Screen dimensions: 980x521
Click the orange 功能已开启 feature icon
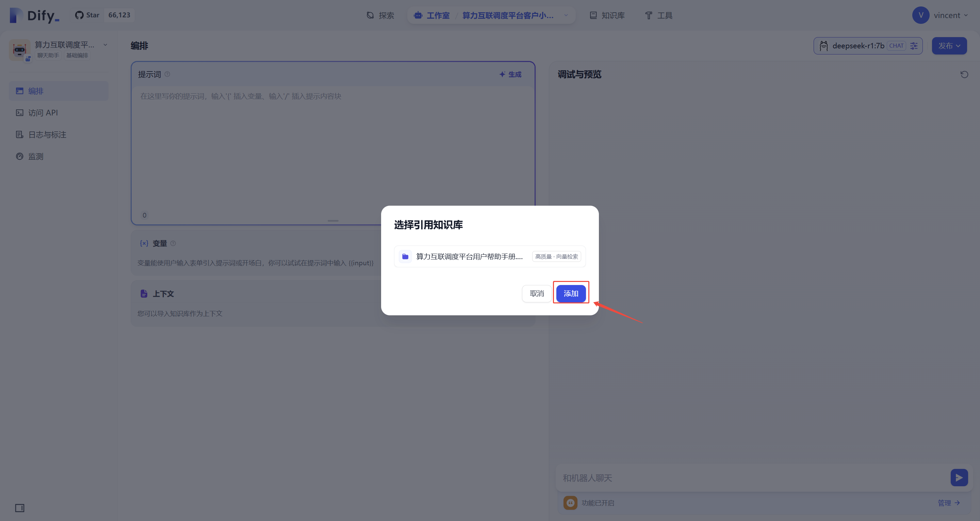tap(570, 503)
